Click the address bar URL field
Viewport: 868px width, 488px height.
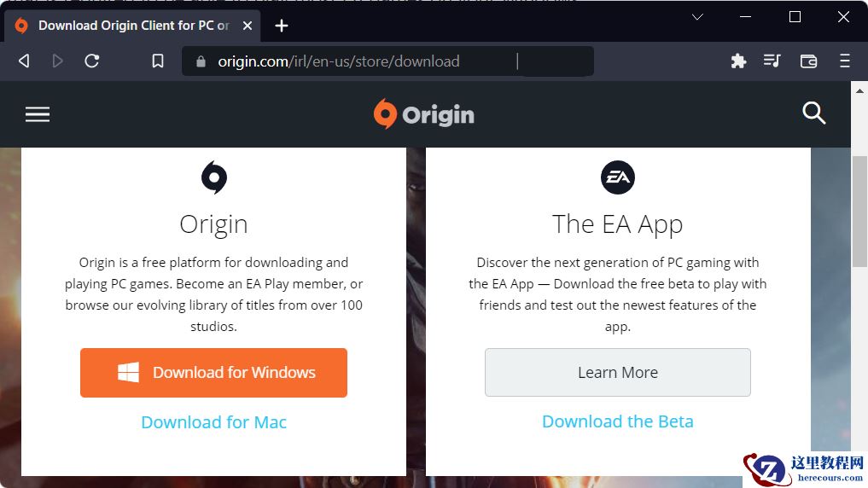pyautogui.click(x=387, y=61)
